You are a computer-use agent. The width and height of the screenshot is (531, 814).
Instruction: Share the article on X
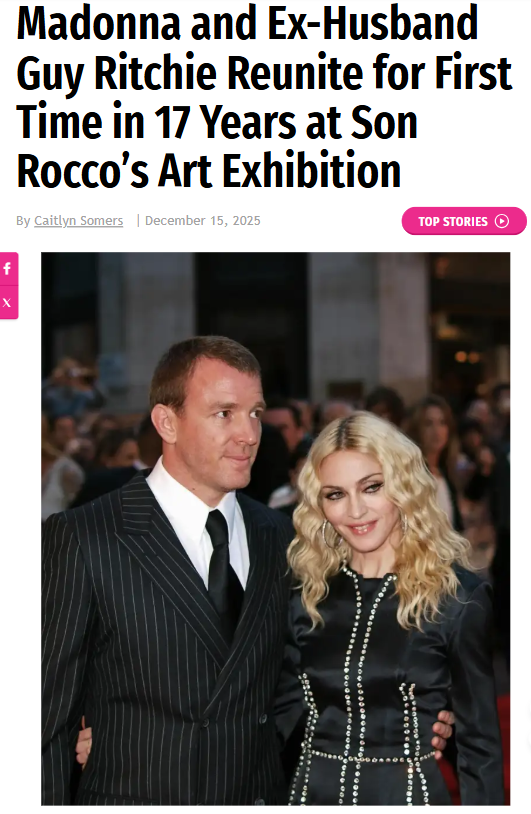7,303
